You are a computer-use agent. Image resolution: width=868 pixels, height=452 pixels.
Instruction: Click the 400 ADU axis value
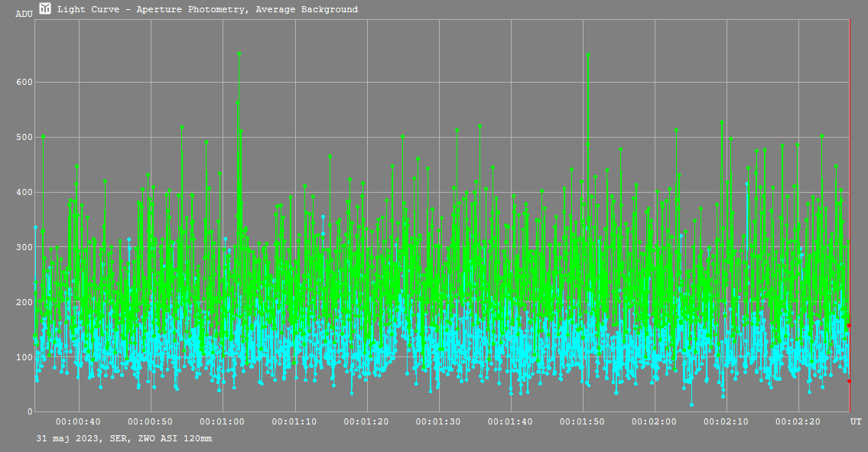(x=24, y=192)
